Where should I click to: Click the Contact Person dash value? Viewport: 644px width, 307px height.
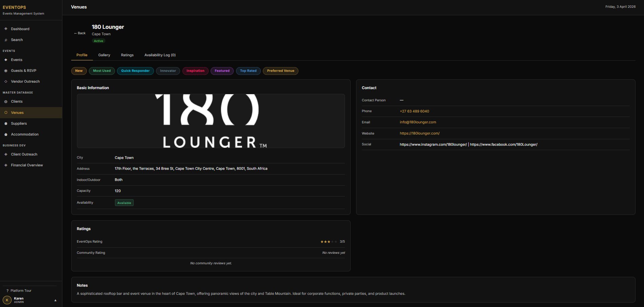tap(402, 100)
